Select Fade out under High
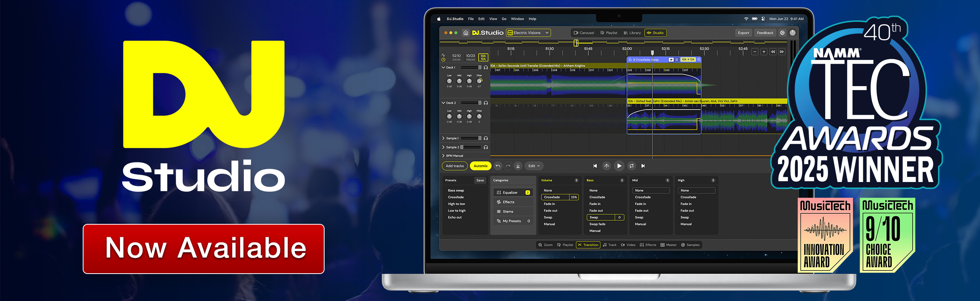 pyautogui.click(x=687, y=211)
